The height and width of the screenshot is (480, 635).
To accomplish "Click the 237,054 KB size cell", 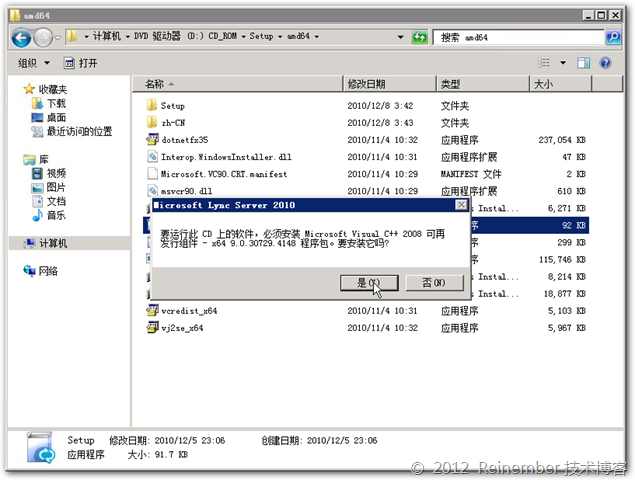I will [x=562, y=140].
